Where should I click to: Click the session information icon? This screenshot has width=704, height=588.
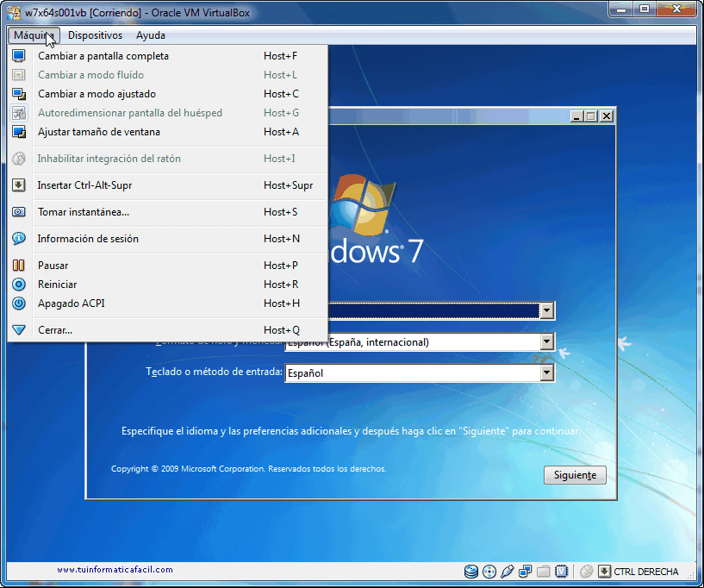pyautogui.click(x=18, y=239)
